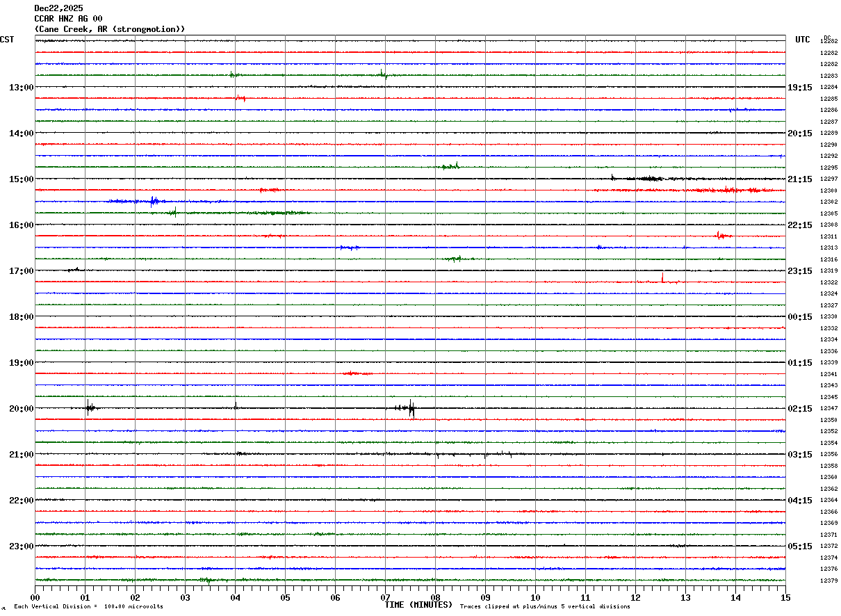841x616 pixels.
Task: Click the DC value 12289
Action: click(828, 133)
